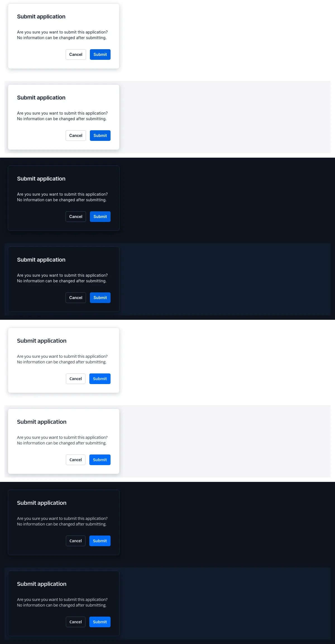The width and height of the screenshot is (335, 644).
Task: Click the topmost dialog's 'Submit application' heading
Action: point(41,17)
